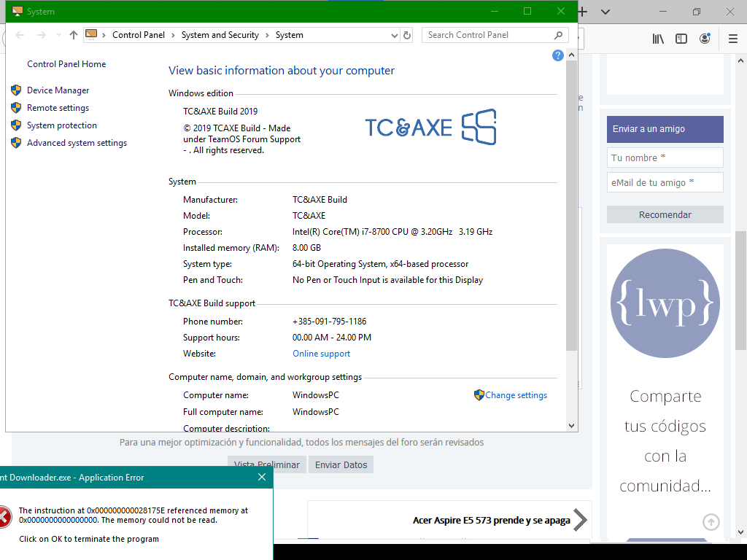This screenshot has height=560, width=747.
Task: Minimize the System window
Action: pyautogui.click(x=495, y=11)
